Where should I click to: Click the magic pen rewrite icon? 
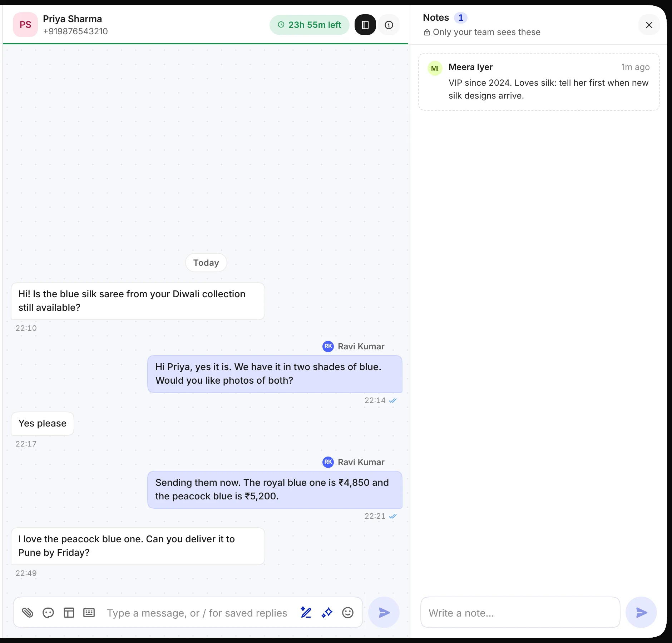coord(306,613)
